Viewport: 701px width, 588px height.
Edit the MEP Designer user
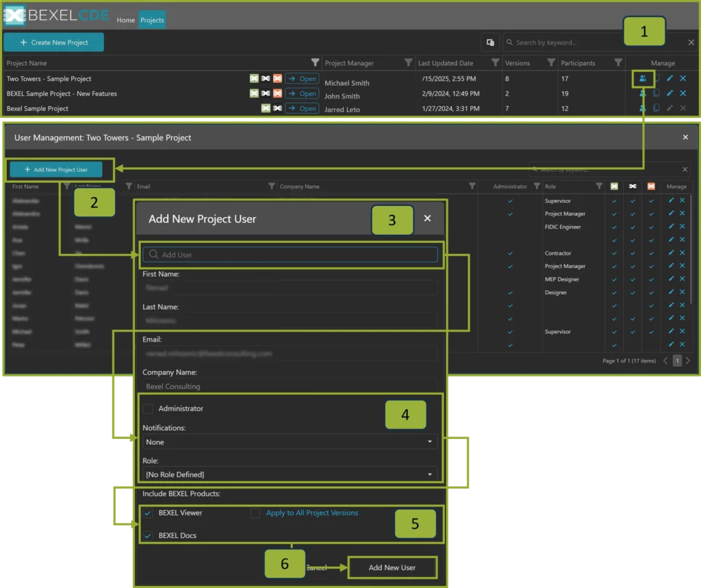coord(671,279)
